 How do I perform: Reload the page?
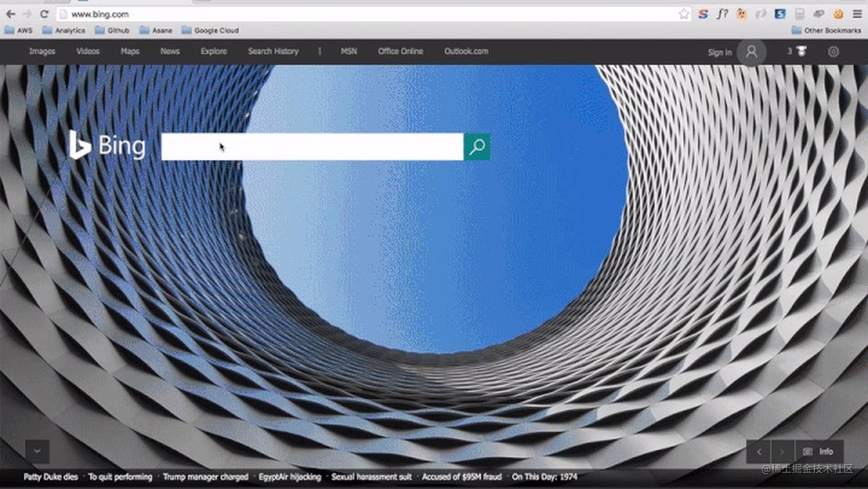point(45,14)
